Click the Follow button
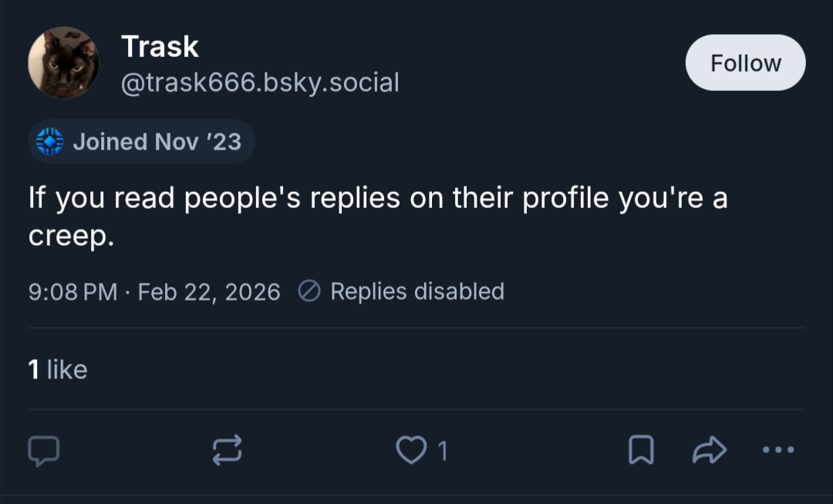 [745, 63]
